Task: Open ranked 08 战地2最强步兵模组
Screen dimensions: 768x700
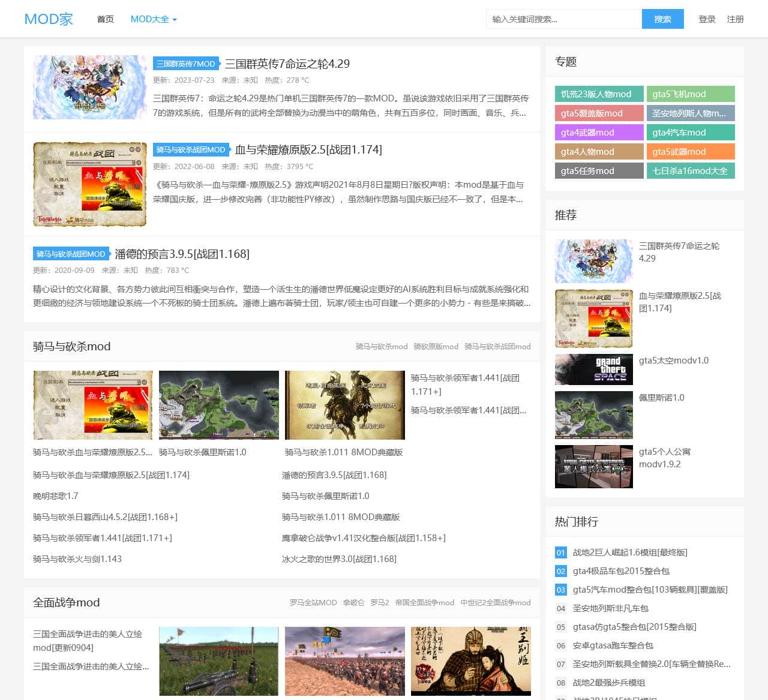Action: [609, 683]
